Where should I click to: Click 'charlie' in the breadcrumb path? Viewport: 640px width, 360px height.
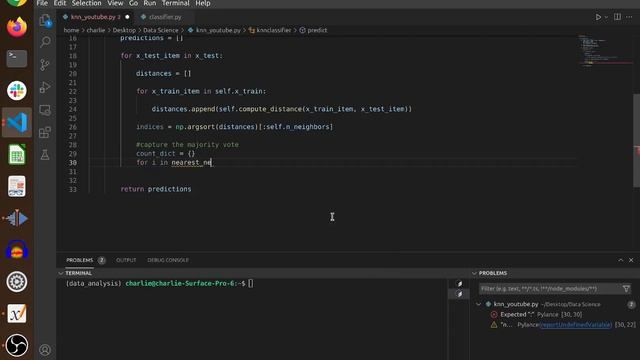(96, 30)
